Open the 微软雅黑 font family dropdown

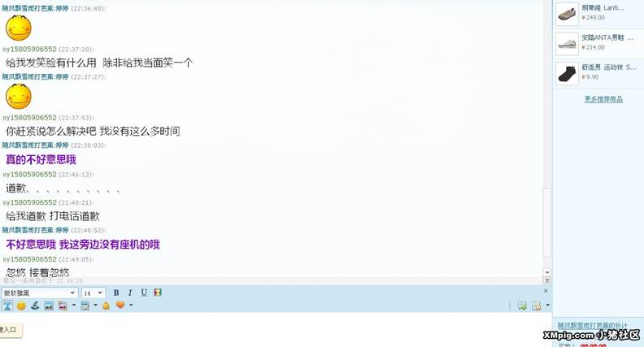pos(39,293)
